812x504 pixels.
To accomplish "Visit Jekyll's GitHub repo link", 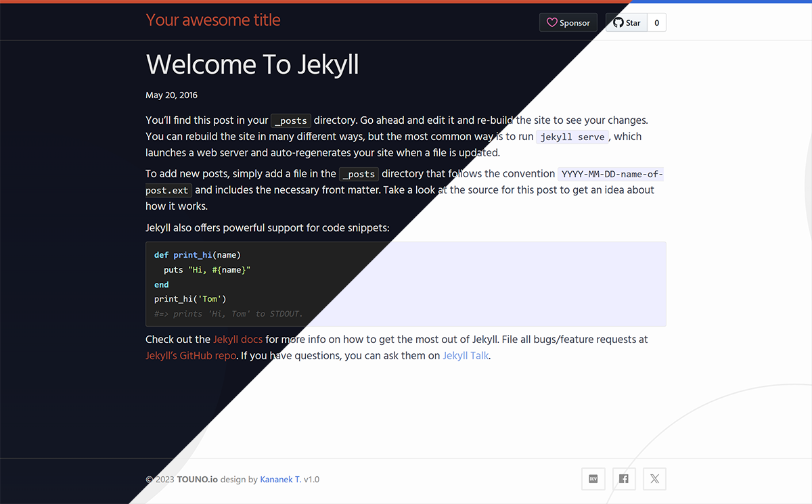I will [191, 355].
